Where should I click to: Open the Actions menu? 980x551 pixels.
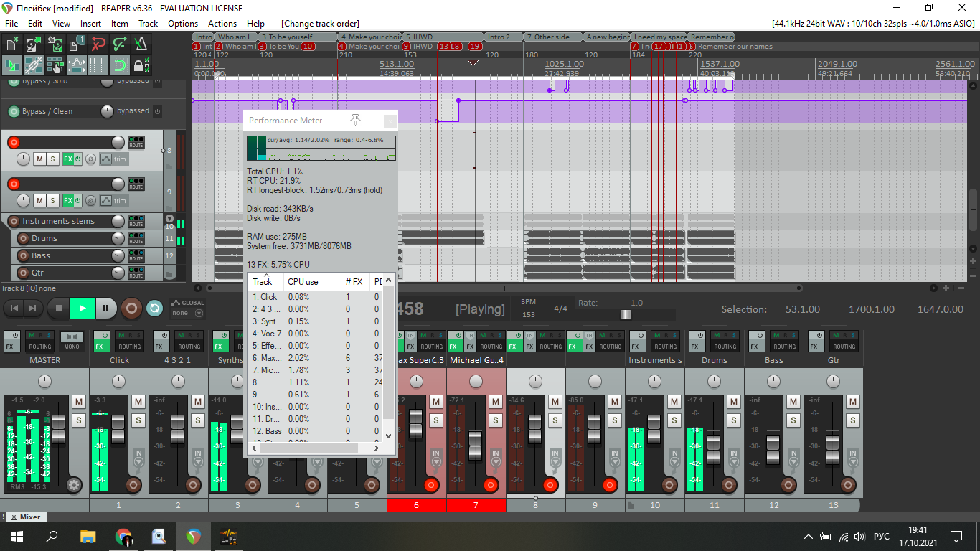tap(222, 24)
